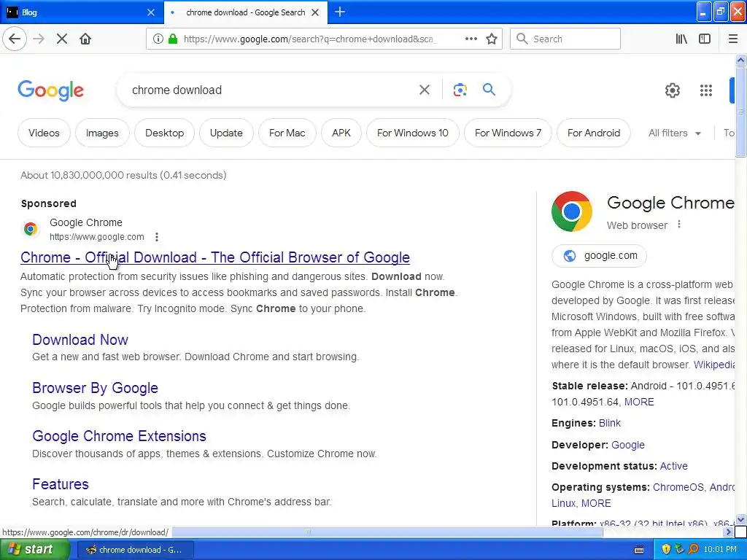This screenshot has height=560, width=747.
Task: Go back to the previous page
Action: [15, 39]
